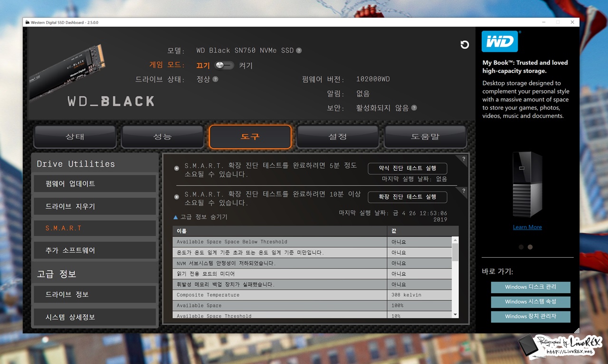
Task: Click the Available Spare 100% value
Action: (x=419, y=306)
